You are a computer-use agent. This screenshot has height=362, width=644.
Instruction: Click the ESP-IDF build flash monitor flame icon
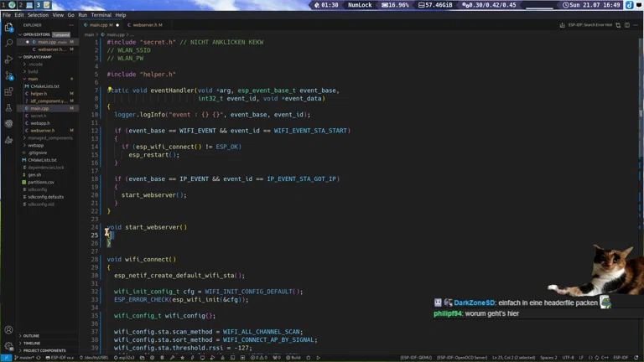[222, 358]
